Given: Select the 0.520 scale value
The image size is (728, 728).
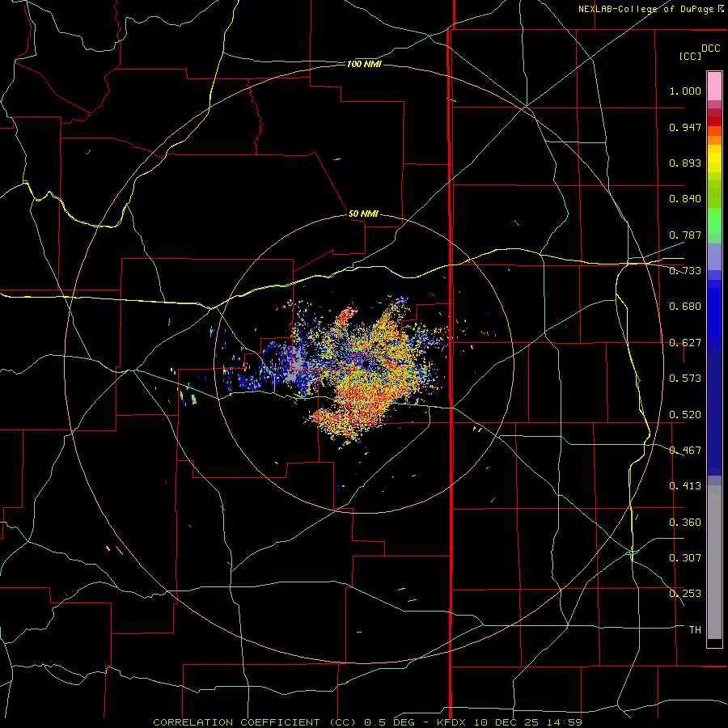Looking at the screenshot, I should pos(685,415).
